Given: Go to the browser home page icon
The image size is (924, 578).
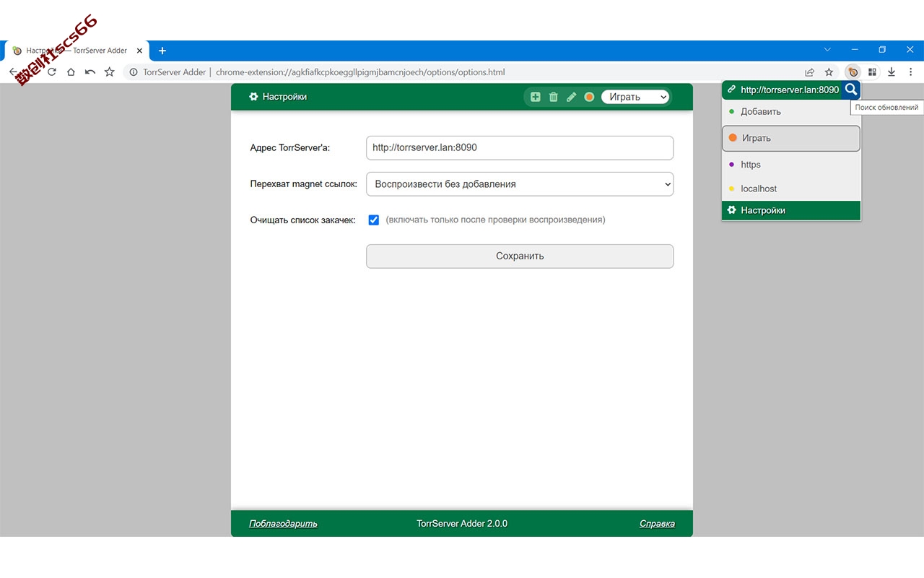Looking at the screenshot, I should [x=71, y=72].
